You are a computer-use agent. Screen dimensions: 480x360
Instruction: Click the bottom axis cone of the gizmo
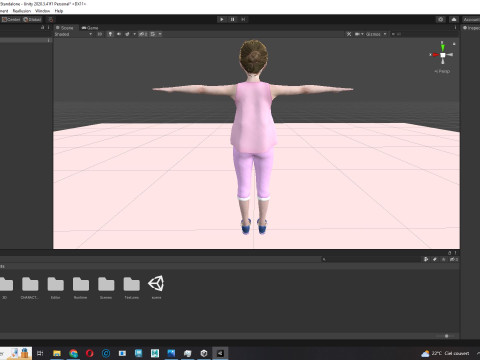(443, 61)
